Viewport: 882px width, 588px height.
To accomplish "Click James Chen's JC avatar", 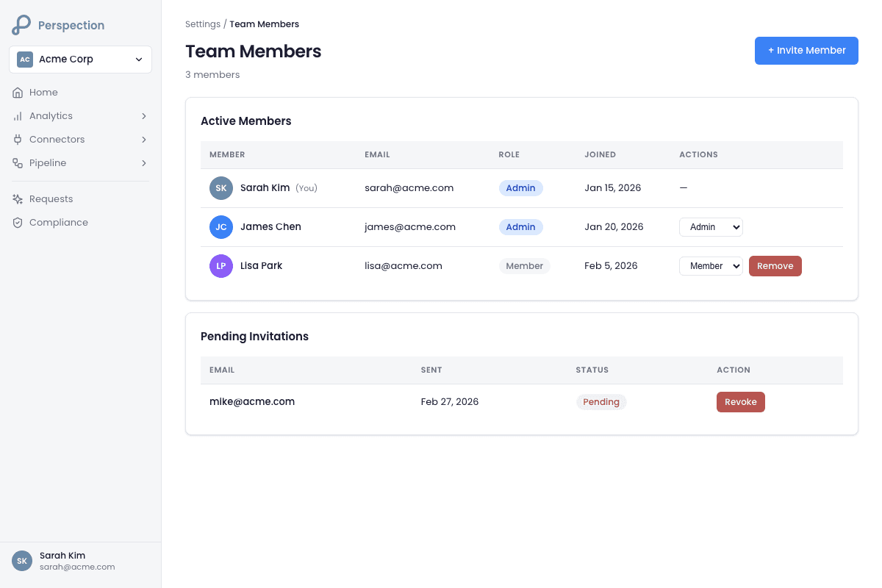I will pos(221,227).
